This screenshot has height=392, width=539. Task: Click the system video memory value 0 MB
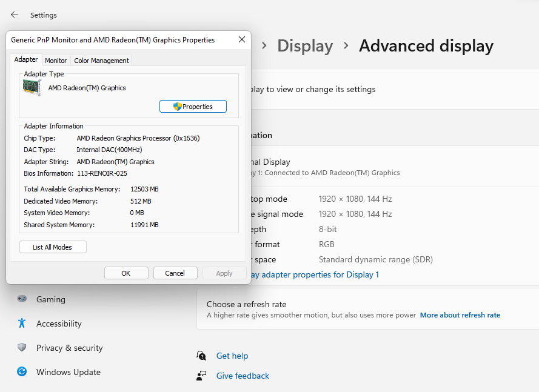point(137,213)
